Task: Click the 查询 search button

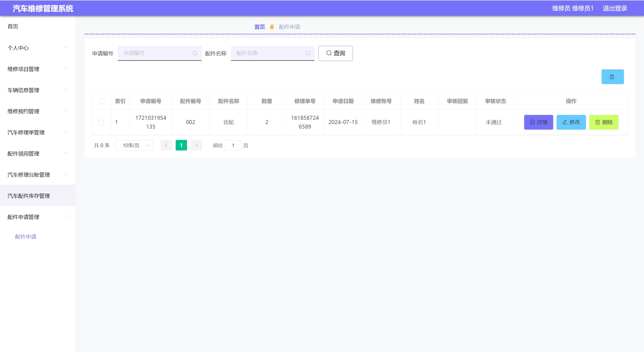Action: point(335,53)
